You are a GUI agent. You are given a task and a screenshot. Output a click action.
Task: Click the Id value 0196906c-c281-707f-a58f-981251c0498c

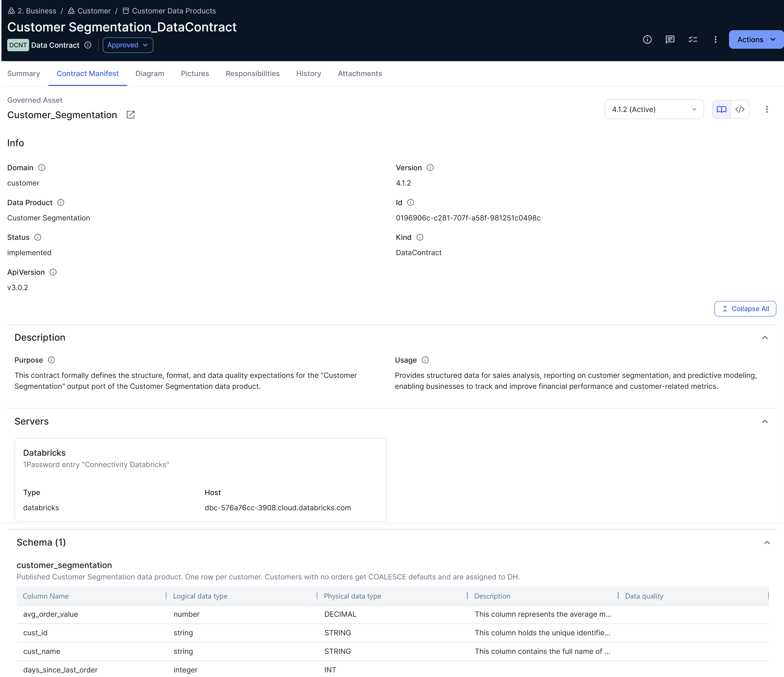tap(468, 218)
